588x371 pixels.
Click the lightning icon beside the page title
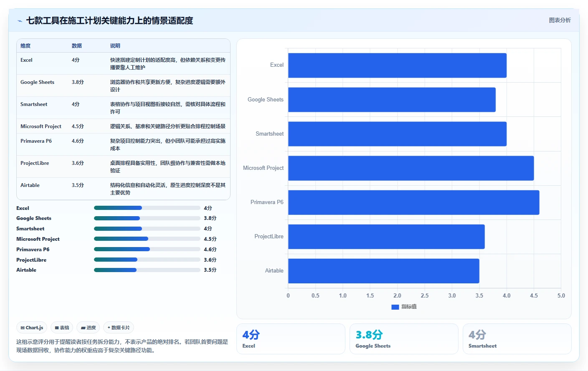20,21
